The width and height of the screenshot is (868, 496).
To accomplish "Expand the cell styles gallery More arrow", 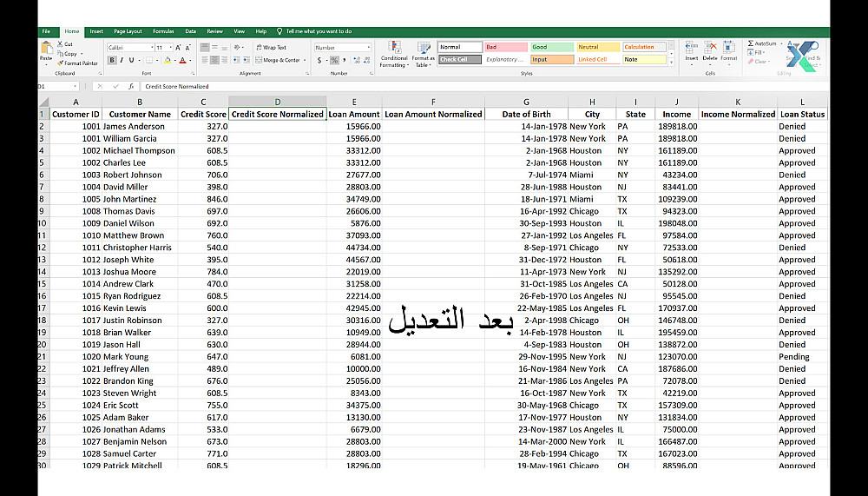I will (672, 63).
